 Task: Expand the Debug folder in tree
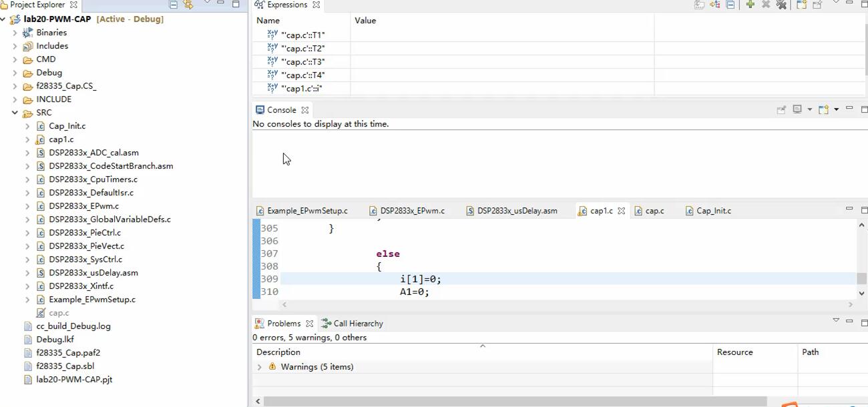tap(15, 73)
